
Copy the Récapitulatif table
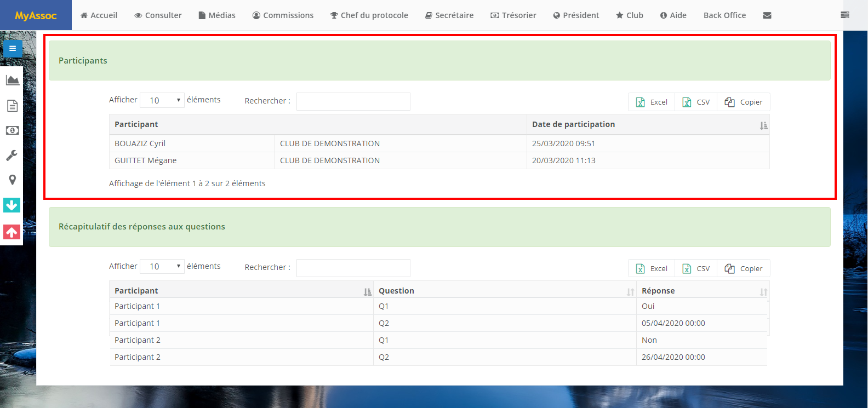click(744, 268)
